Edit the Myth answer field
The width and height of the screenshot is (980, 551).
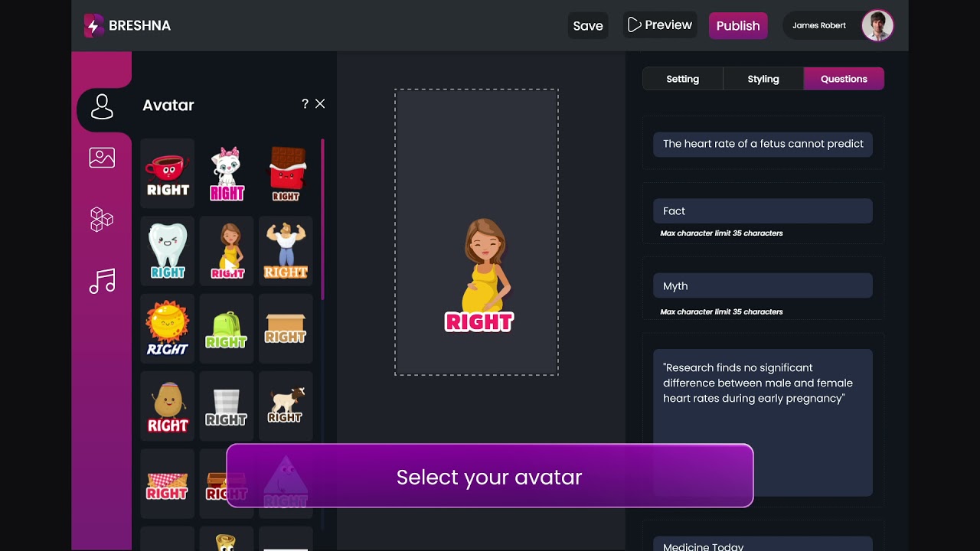763,285
